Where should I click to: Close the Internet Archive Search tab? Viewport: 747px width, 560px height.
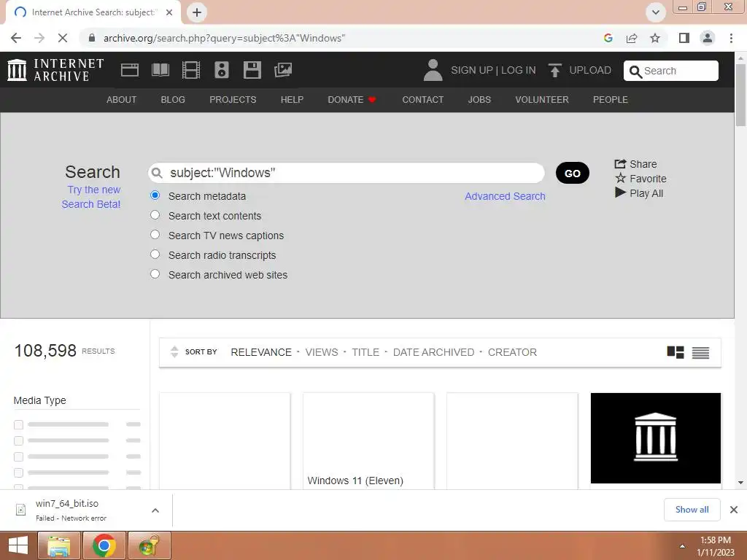tap(169, 12)
